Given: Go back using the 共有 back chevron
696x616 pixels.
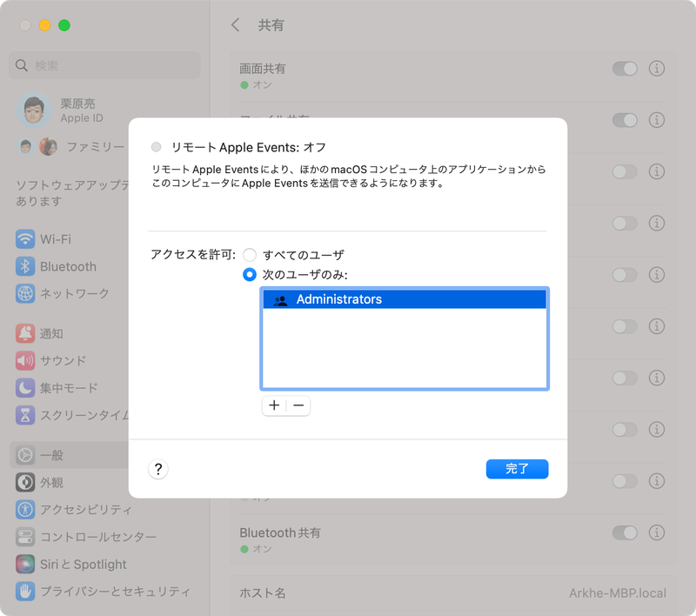Looking at the screenshot, I should (x=235, y=25).
